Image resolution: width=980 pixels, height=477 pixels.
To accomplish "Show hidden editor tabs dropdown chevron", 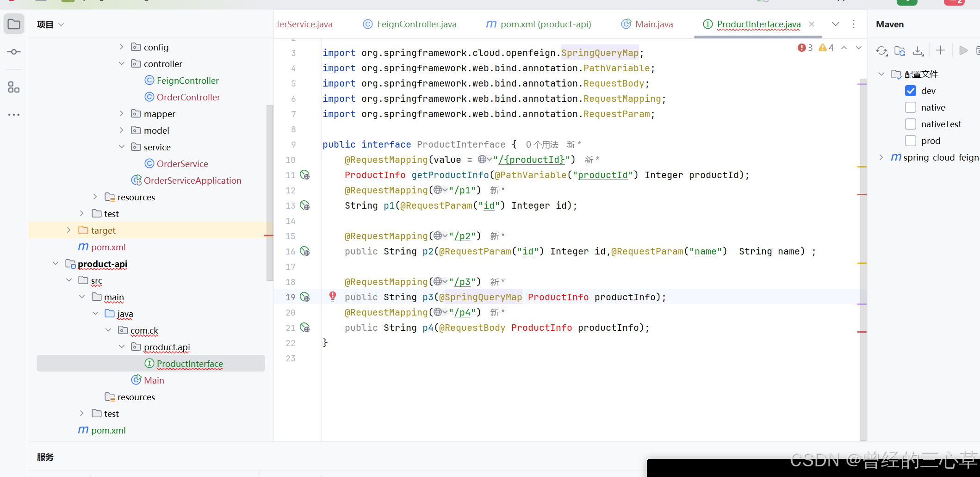I will (836, 24).
